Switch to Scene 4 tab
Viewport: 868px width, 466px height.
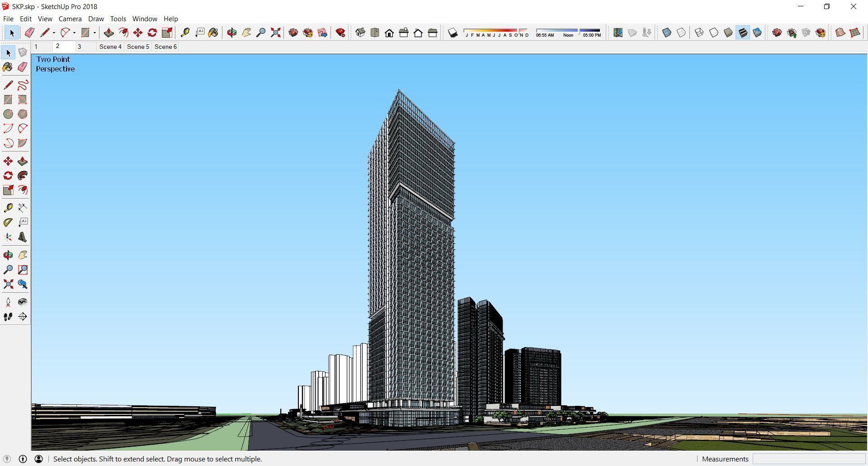[x=110, y=47]
